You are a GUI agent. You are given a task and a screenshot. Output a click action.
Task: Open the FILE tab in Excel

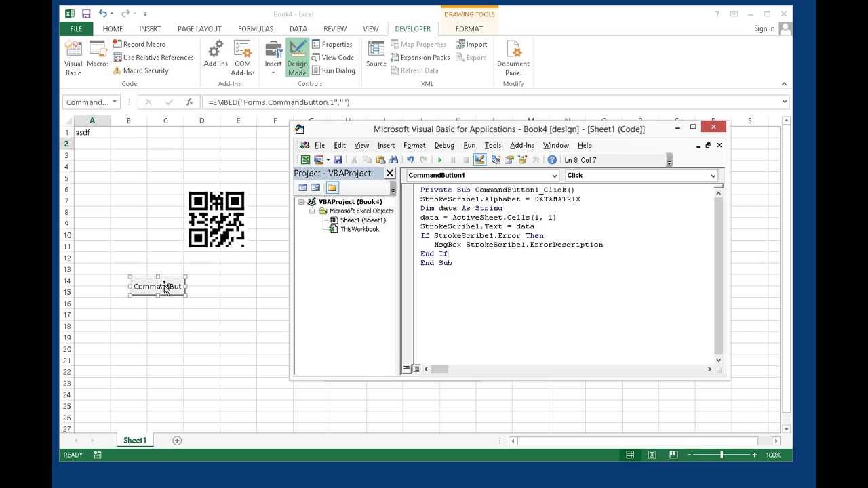click(76, 28)
